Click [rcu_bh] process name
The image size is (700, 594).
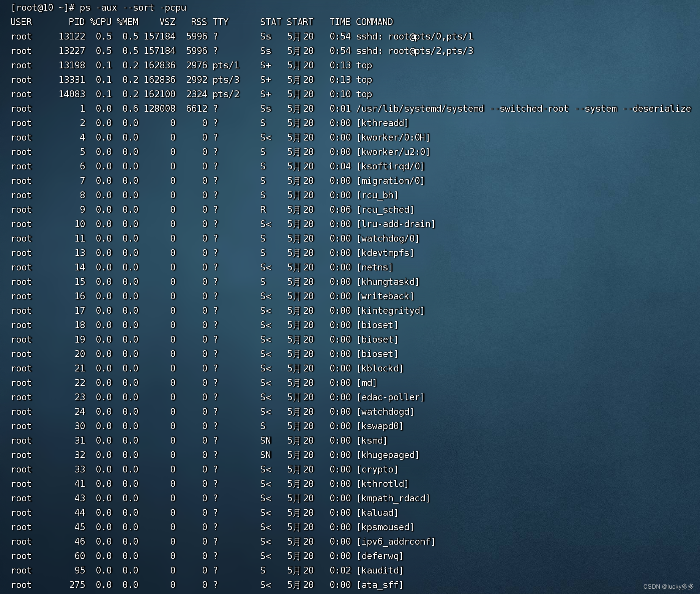pyautogui.click(x=377, y=195)
